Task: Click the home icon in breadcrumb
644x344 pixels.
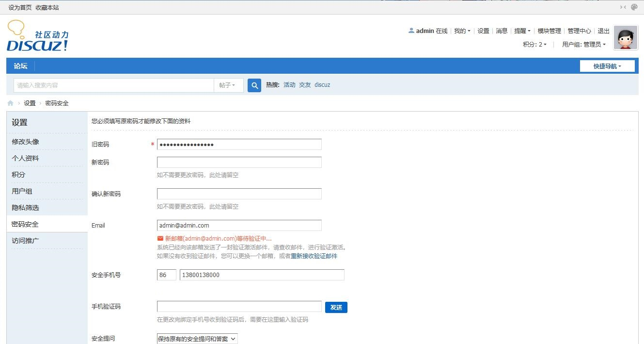Action: (10, 103)
